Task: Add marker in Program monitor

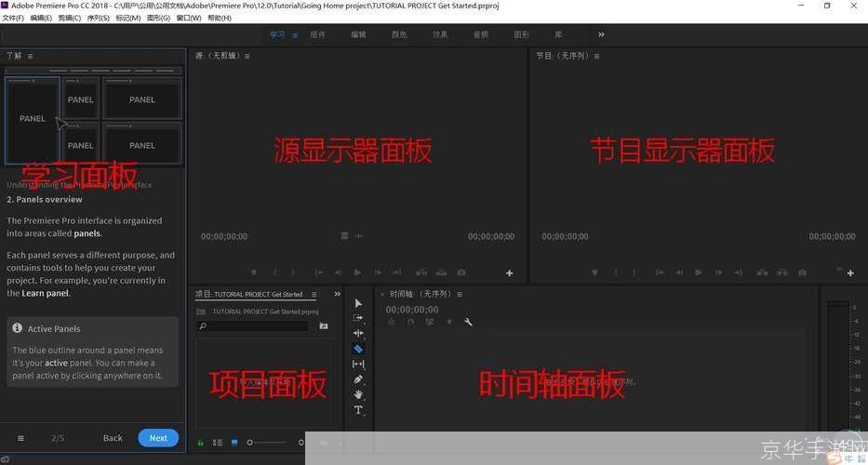Action: pyautogui.click(x=595, y=272)
